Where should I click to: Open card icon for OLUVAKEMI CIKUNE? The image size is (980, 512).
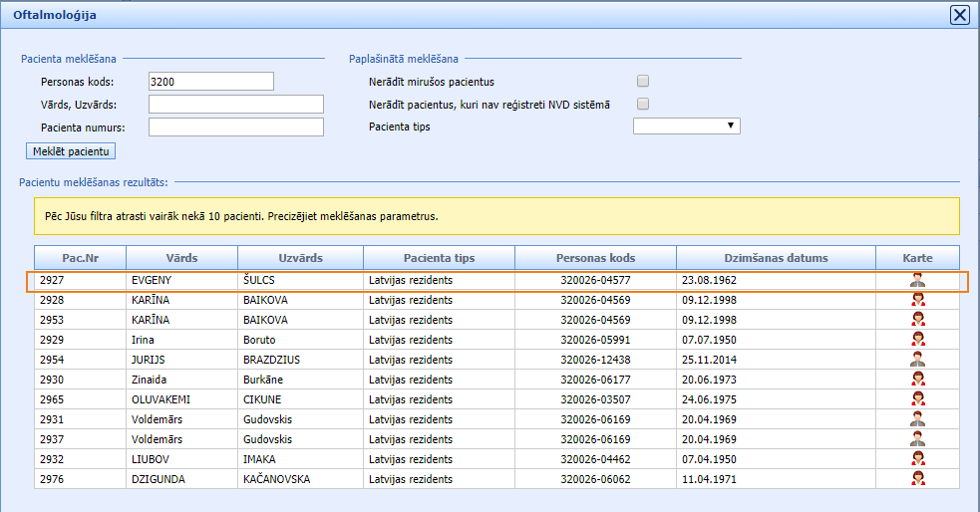tap(917, 399)
